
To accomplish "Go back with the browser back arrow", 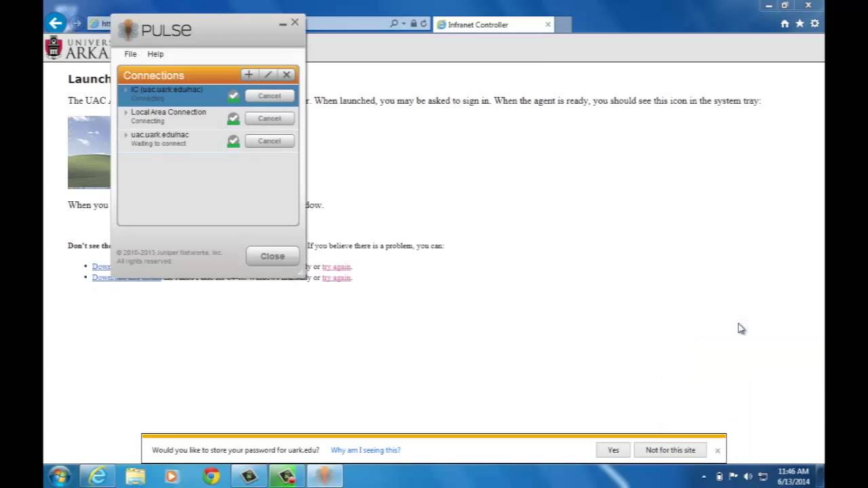I will (56, 24).
